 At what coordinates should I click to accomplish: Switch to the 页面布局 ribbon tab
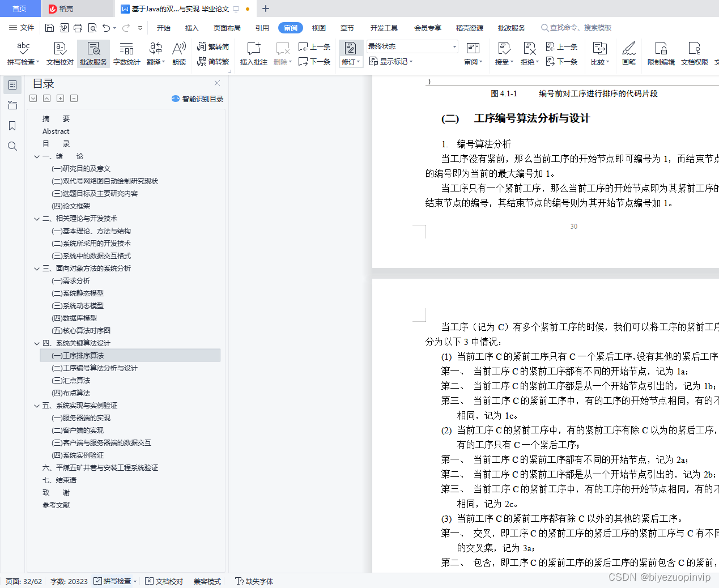coord(227,28)
